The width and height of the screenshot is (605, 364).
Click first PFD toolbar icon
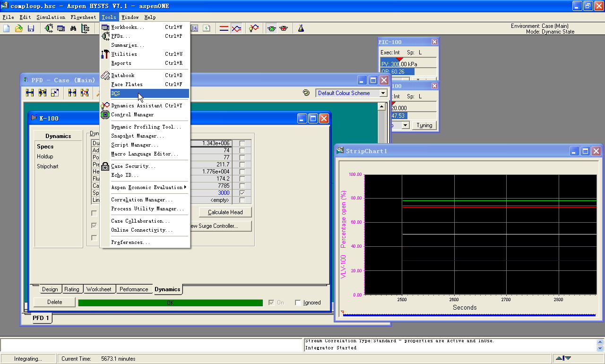[30, 93]
